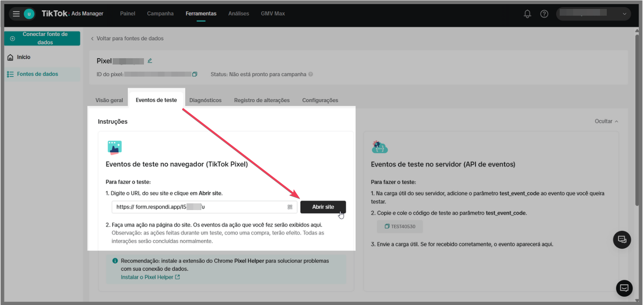Switch to the Configurações tab
The image size is (644, 305).
320,100
